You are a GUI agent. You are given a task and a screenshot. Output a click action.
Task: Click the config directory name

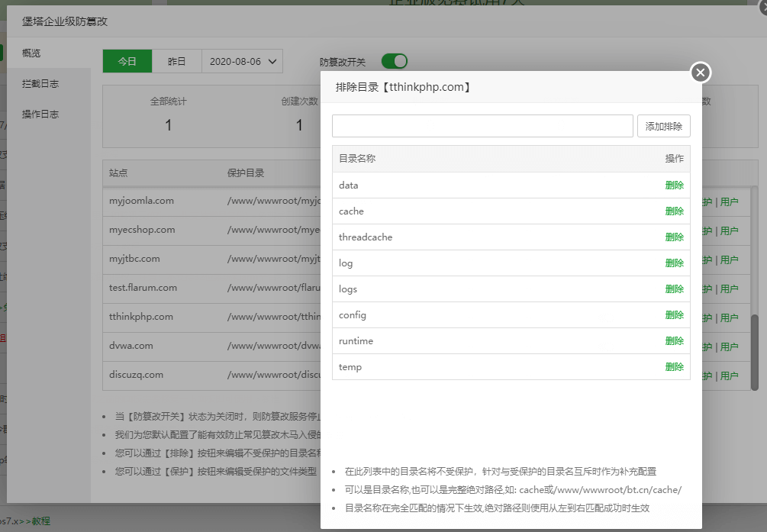pos(352,315)
